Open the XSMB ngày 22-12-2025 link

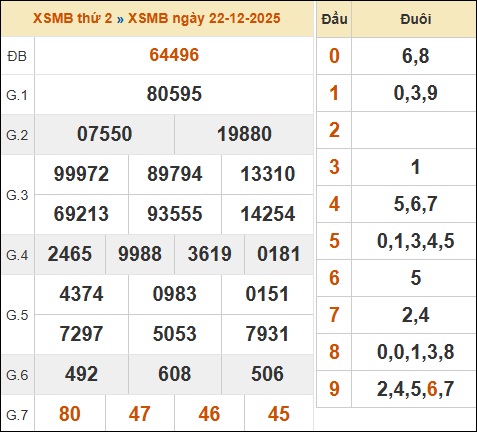point(204,18)
